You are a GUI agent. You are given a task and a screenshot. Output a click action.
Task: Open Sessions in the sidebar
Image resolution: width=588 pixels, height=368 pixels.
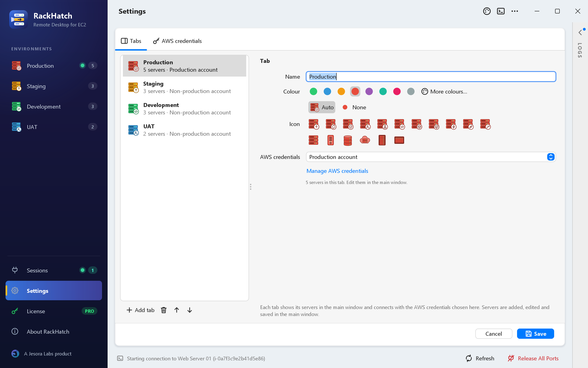coord(54,270)
